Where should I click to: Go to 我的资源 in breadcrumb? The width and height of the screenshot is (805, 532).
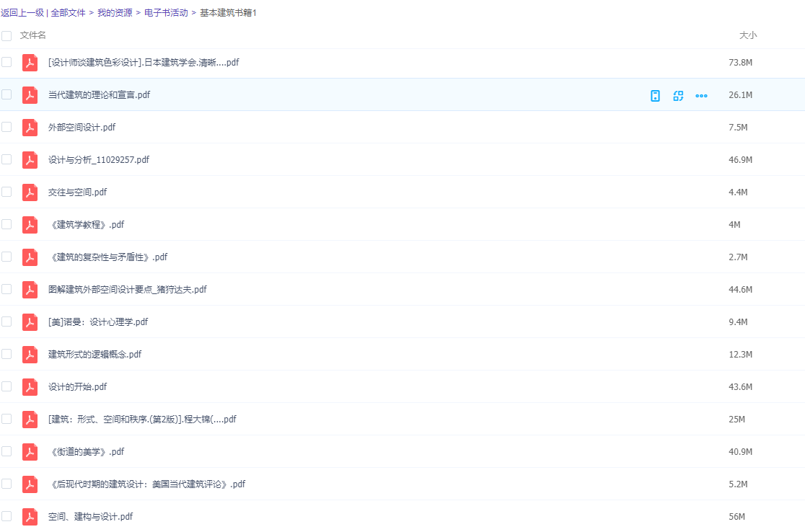[x=115, y=13]
